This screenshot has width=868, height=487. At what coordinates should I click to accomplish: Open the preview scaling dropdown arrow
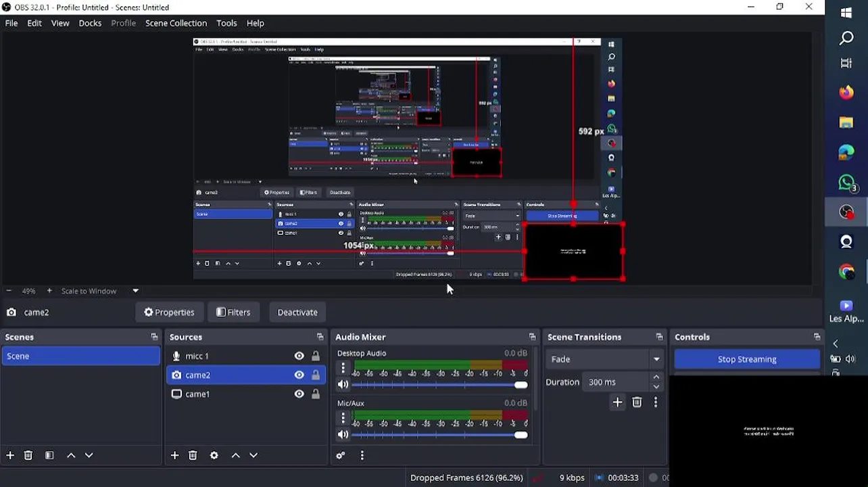135,291
